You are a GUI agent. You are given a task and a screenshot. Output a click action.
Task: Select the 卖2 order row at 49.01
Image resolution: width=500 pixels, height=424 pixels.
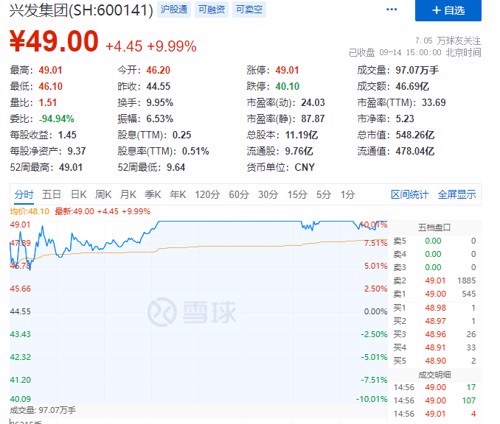tap(435, 281)
